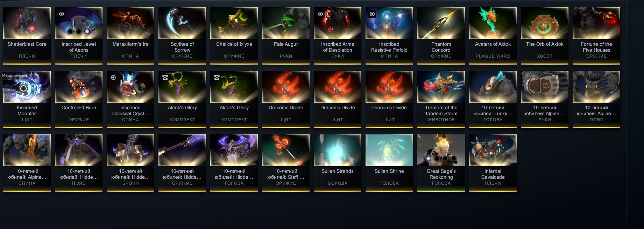This screenshot has height=229, width=644.
Task: Select the Sullen Shrine head item
Action: pyautogui.click(x=389, y=163)
